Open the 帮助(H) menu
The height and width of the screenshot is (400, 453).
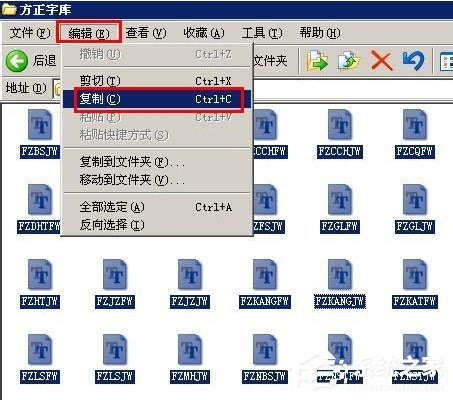(320, 33)
